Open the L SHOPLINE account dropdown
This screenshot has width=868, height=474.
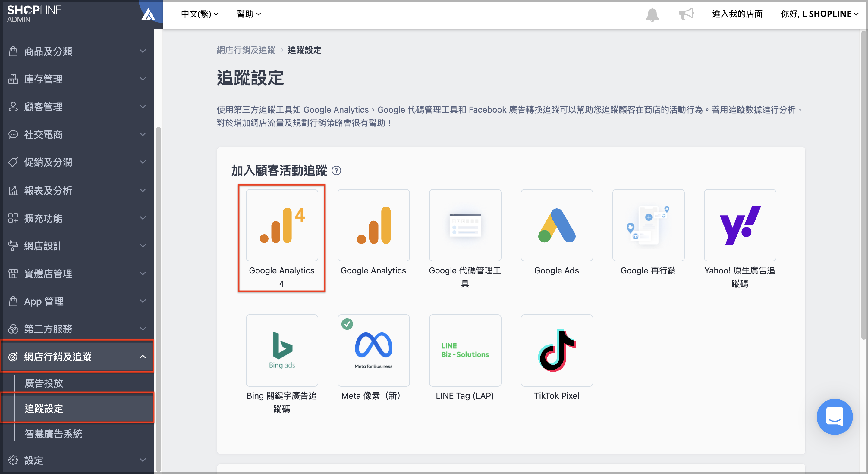point(819,14)
